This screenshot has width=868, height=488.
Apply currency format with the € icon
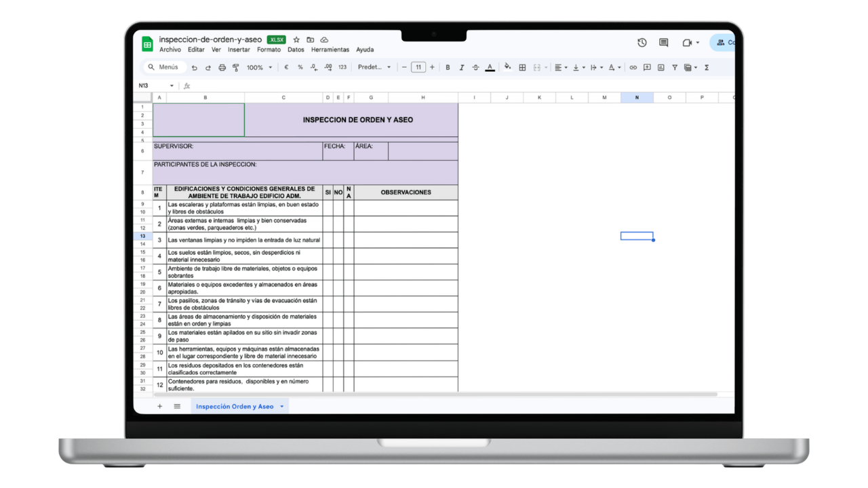click(x=285, y=67)
